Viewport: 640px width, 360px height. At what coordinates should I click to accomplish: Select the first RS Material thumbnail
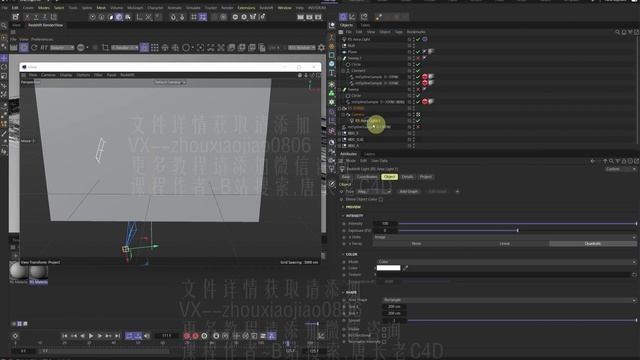pos(18,271)
